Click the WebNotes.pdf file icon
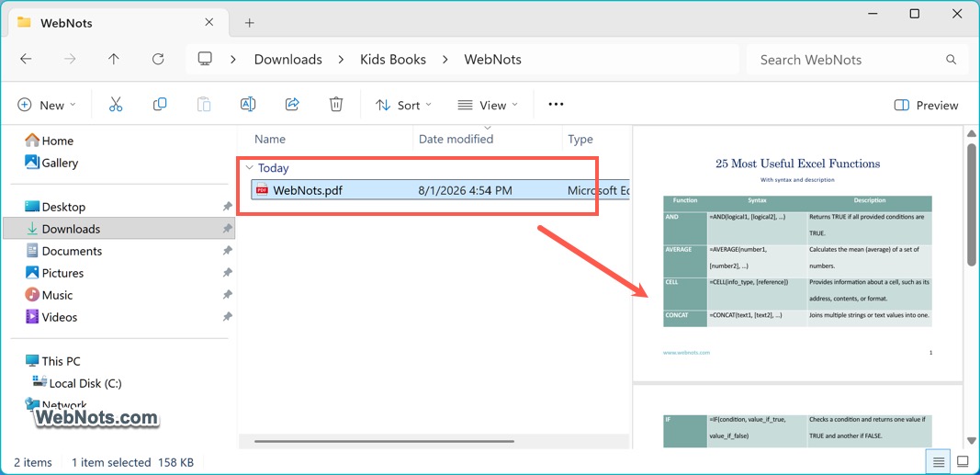 [x=263, y=190]
